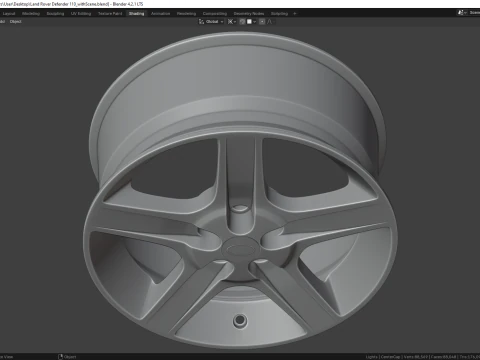Click the proportional falloff curve icon
This screenshot has width=480, height=360.
(270, 22)
